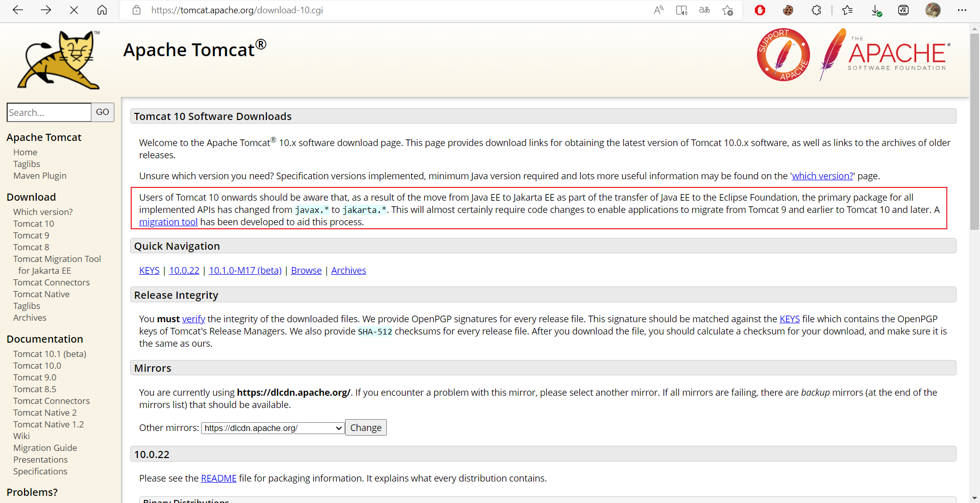Image resolution: width=980 pixels, height=503 pixels.
Task: Open the browser profile avatar menu
Action: coord(933,10)
